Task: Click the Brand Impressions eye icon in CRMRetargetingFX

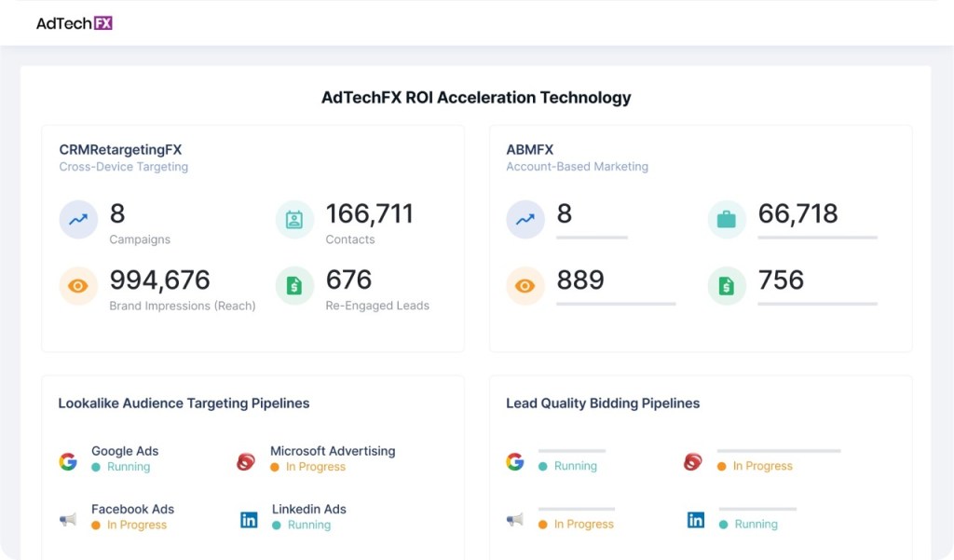Action: [78, 286]
